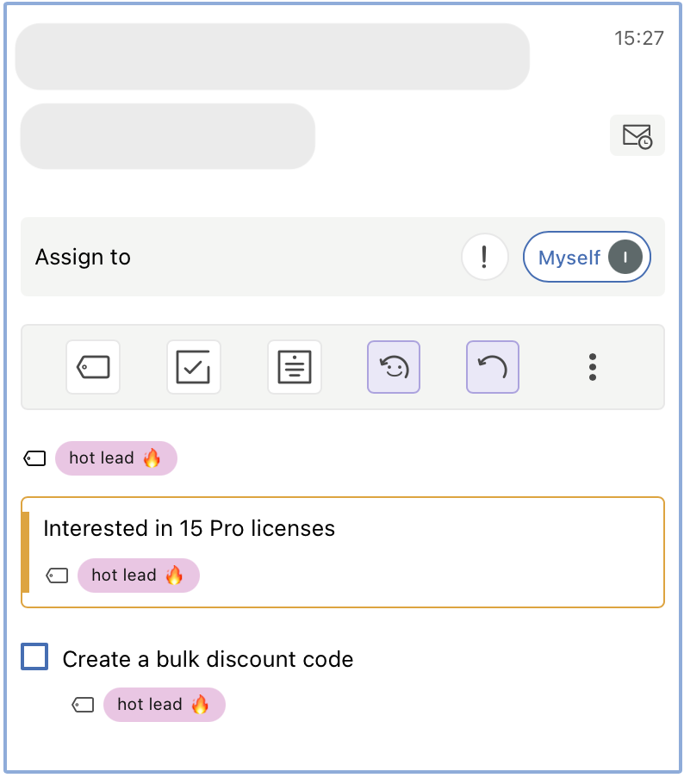Toggle the exclamation priority button
The height and width of the screenshot is (784, 684).
click(484, 257)
